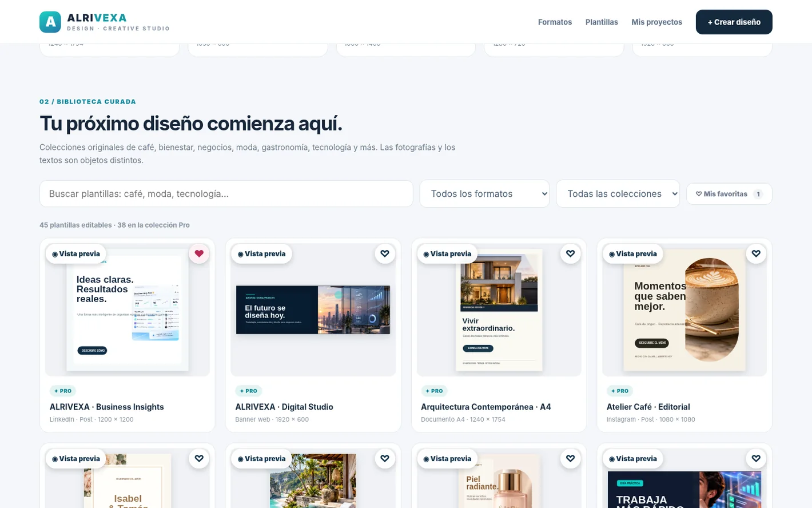Tap the heart on Atelier Café Editorial
Screen dimensions: 812x508
[756, 253]
